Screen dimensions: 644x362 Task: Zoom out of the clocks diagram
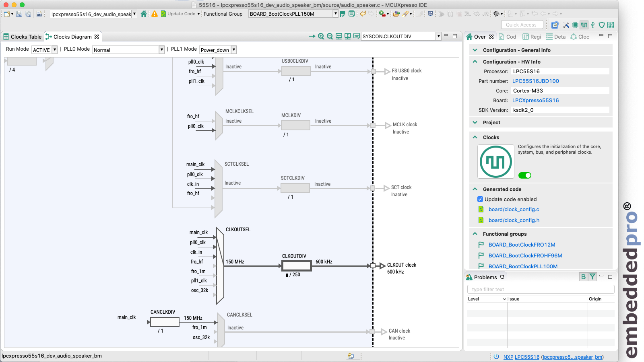point(330,36)
